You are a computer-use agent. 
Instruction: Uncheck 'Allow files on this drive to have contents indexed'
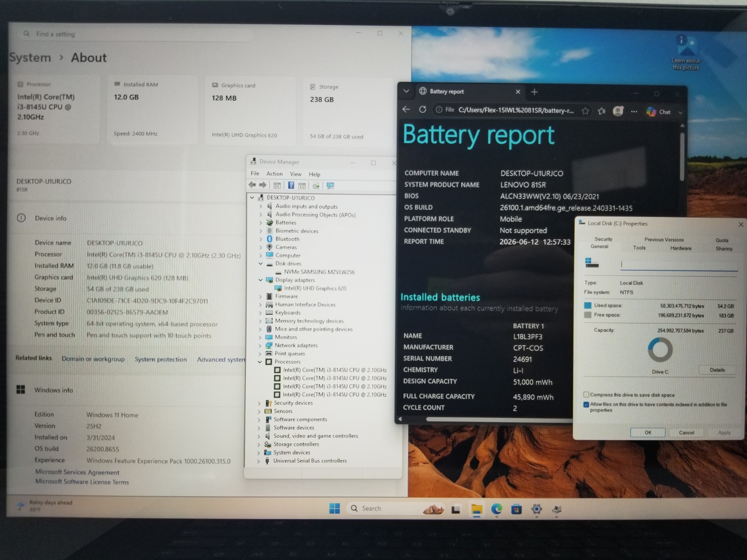click(586, 405)
